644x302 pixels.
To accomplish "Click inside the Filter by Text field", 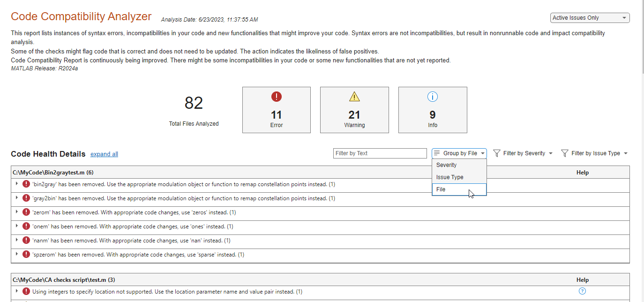I will 380,153.
